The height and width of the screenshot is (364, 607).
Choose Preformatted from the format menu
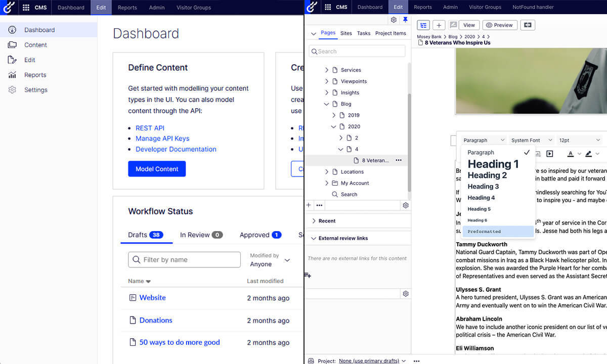[498, 232]
